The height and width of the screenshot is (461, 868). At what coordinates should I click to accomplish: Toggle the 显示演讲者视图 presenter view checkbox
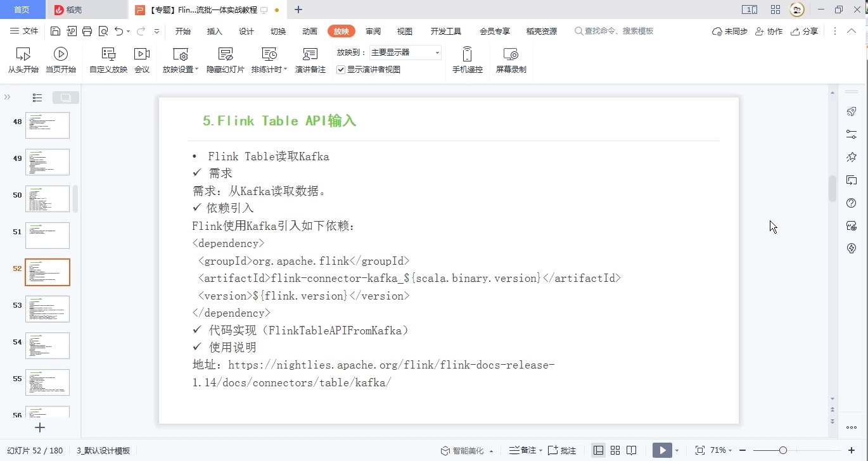pyautogui.click(x=341, y=70)
